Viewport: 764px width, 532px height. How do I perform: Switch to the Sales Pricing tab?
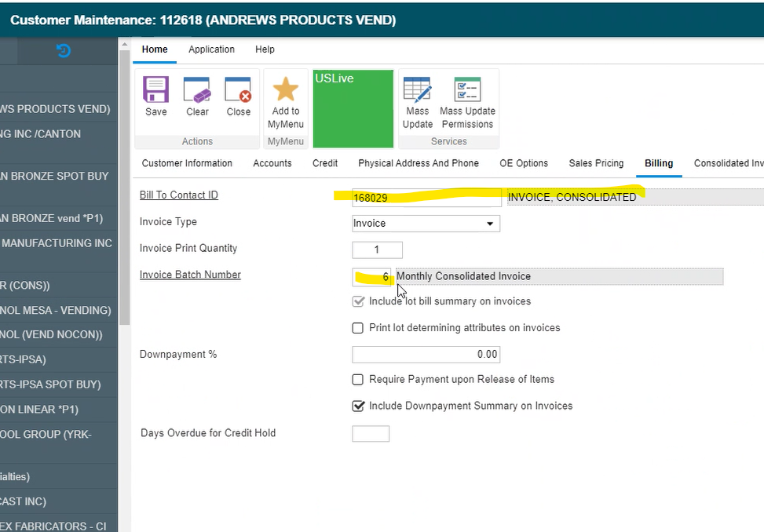pyautogui.click(x=596, y=163)
